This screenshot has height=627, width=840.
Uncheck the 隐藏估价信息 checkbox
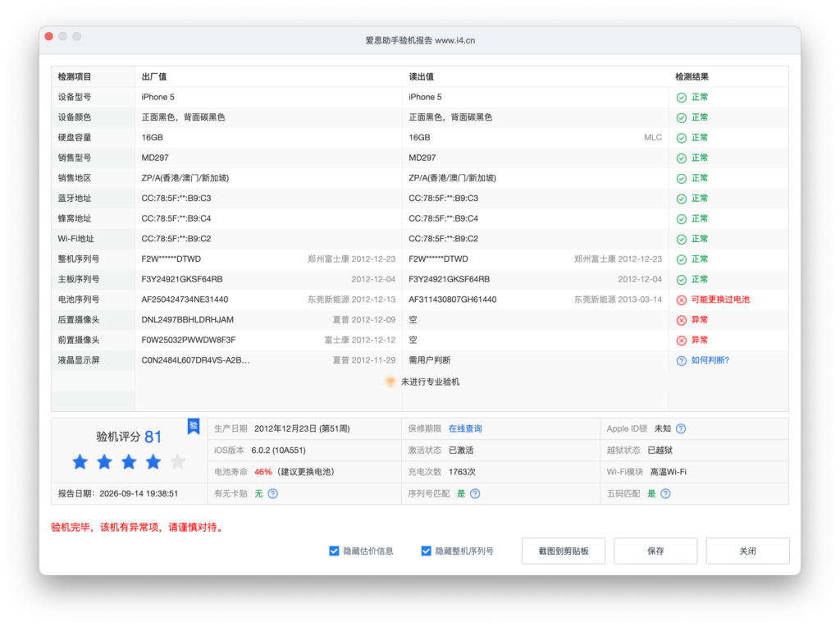pyautogui.click(x=334, y=551)
